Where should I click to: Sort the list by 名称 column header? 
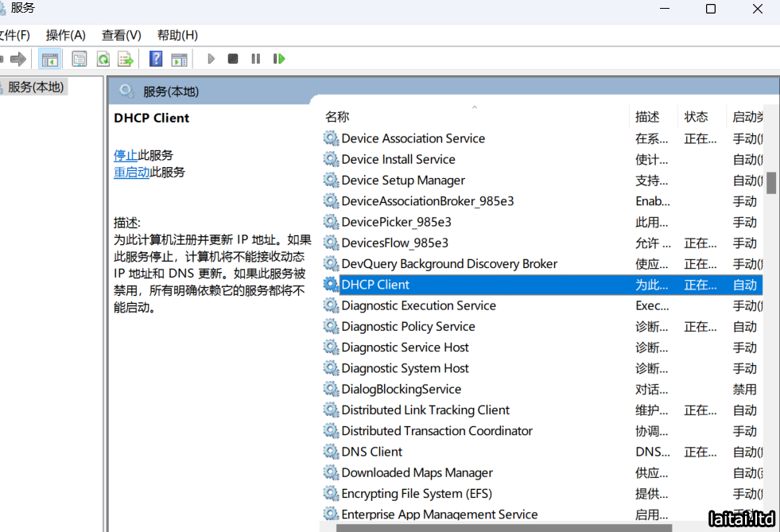(337, 117)
